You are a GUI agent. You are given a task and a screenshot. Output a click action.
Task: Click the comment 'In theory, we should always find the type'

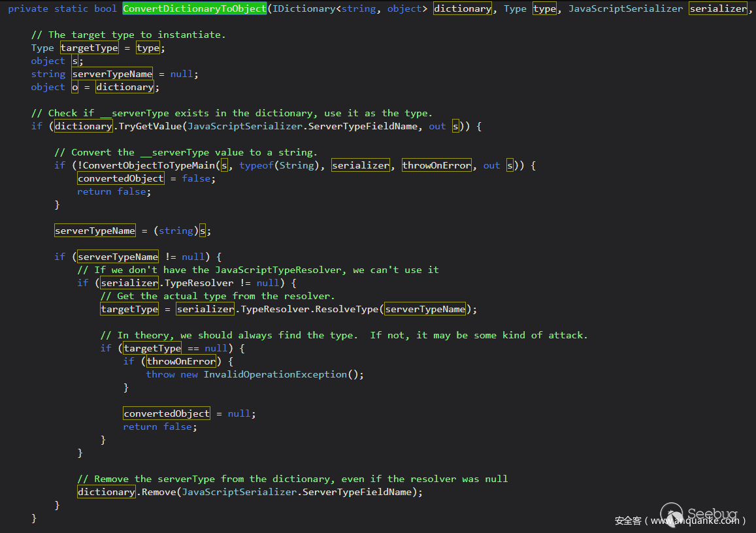344,336
